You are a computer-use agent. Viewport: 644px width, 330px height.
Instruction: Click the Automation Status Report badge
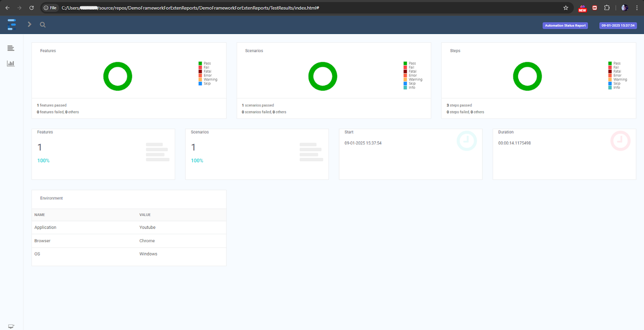point(565,26)
